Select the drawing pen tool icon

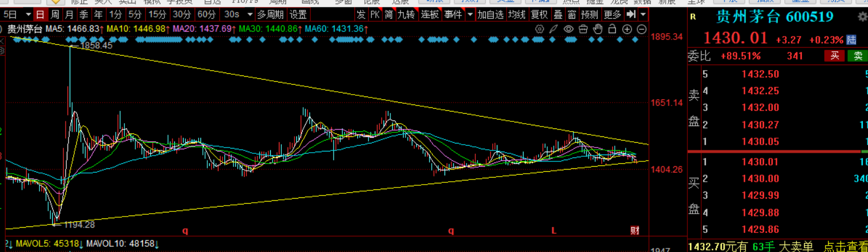click(x=554, y=28)
